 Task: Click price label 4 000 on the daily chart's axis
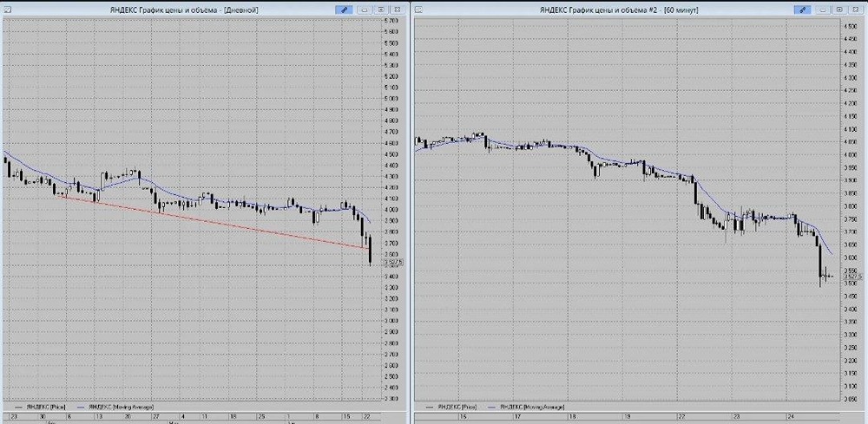[392, 210]
